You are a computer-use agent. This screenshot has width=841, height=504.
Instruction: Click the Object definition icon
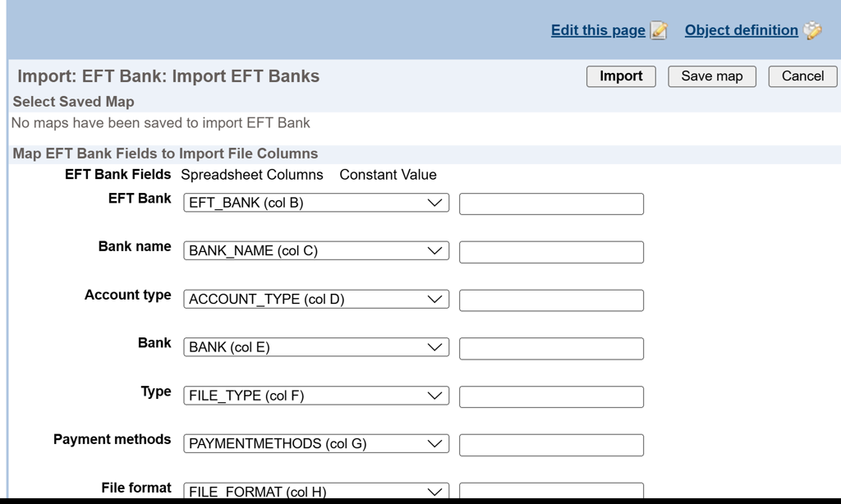(x=813, y=31)
